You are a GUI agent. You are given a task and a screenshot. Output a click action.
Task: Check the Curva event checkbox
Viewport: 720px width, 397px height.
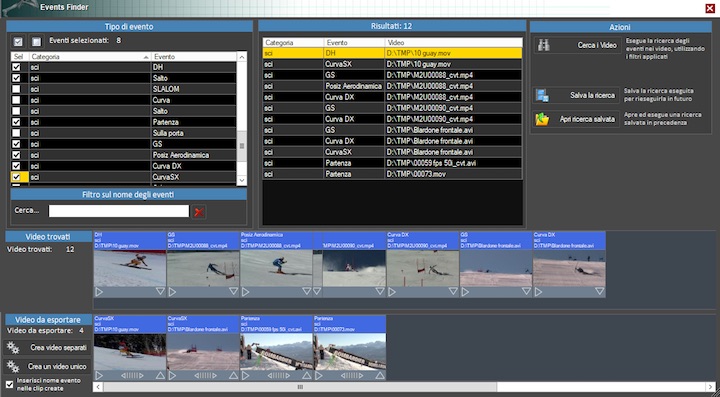16,100
